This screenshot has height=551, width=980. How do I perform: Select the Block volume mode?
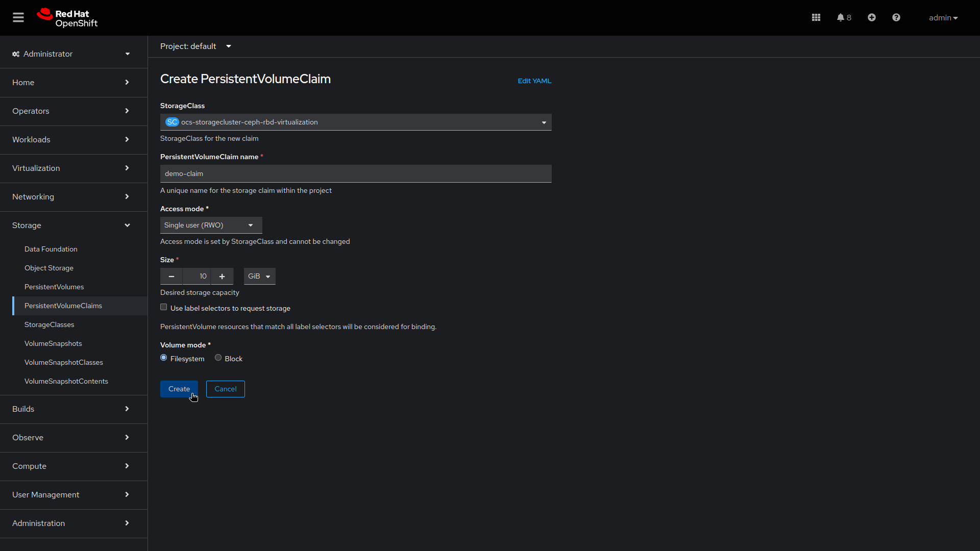[x=218, y=358]
